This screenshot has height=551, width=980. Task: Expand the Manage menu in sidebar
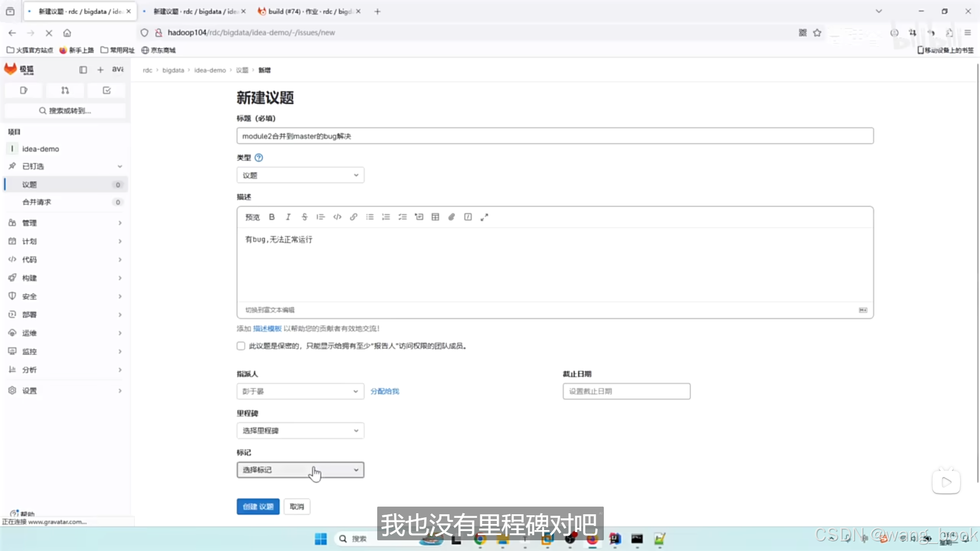(x=65, y=223)
